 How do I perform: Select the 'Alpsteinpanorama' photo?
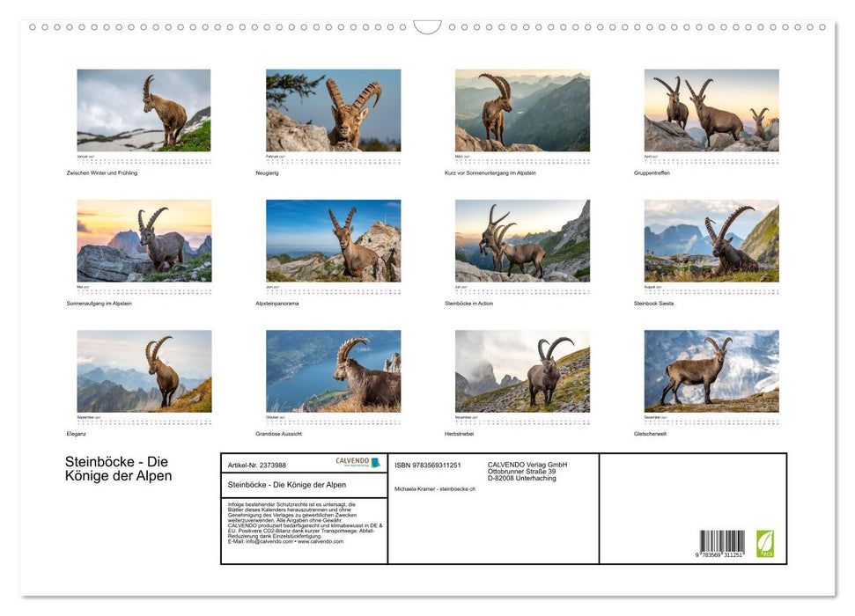click(x=333, y=240)
